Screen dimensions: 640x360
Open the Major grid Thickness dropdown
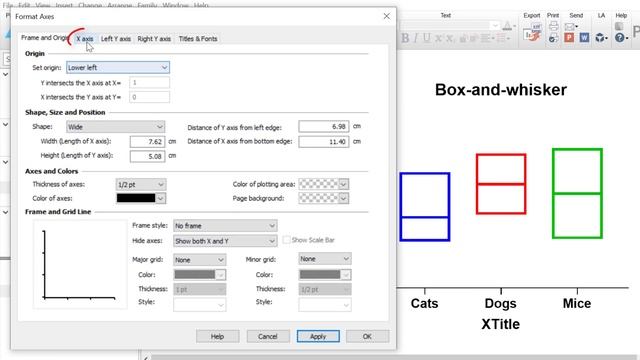pyautogui.click(x=200, y=289)
